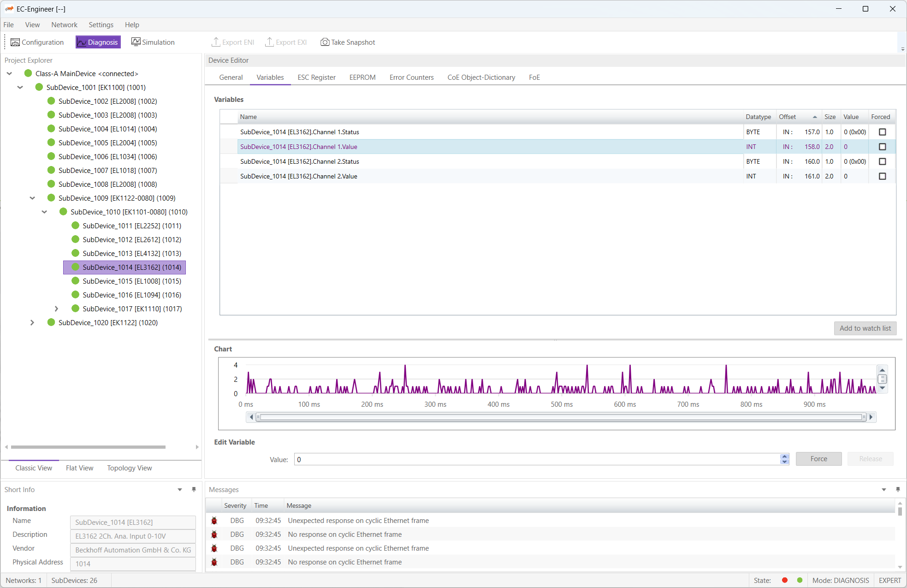Check Forced box for Channel 1.Status
Viewport: 907px width, 588px height.
[882, 132]
